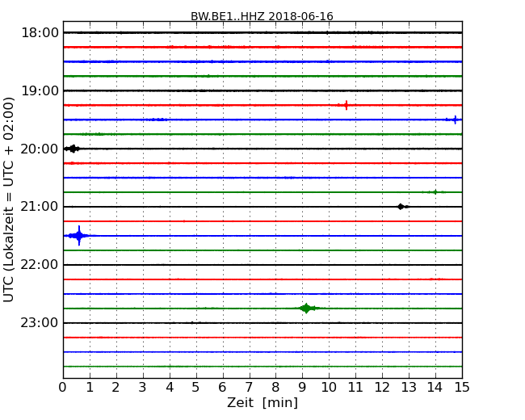
Task: Select the black event at 20:00 trace start
Action: coord(73,149)
